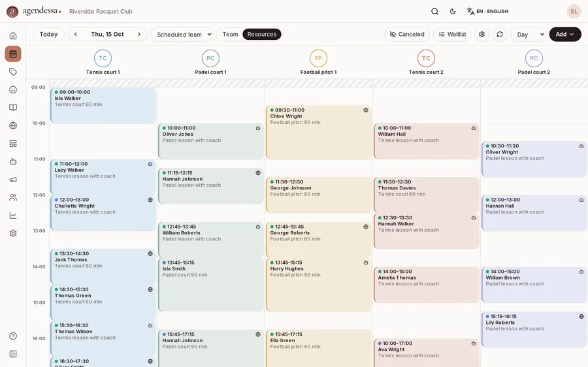The width and height of the screenshot is (588, 367).
Task: Open Isla Walker 09:00–10:00 booking
Action: [x=103, y=105]
